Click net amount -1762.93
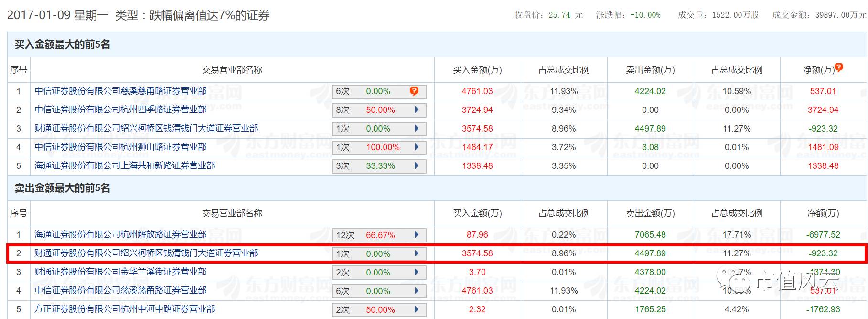 [x=823, y=309]
